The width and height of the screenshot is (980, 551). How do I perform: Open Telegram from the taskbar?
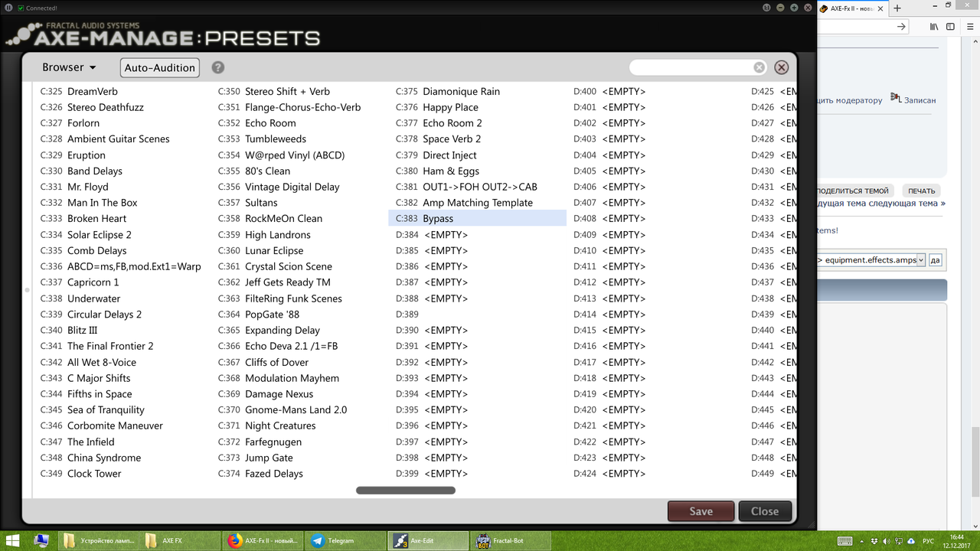[345, 540]
